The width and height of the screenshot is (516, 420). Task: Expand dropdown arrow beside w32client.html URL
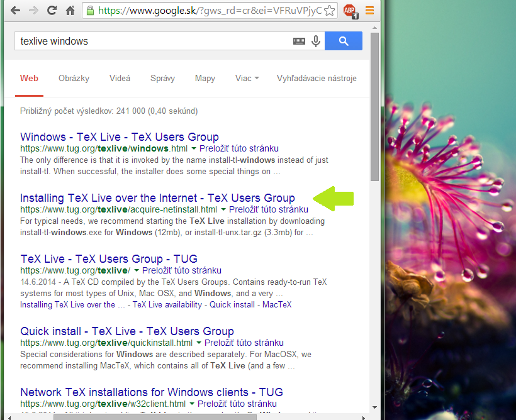click(192, 404)
